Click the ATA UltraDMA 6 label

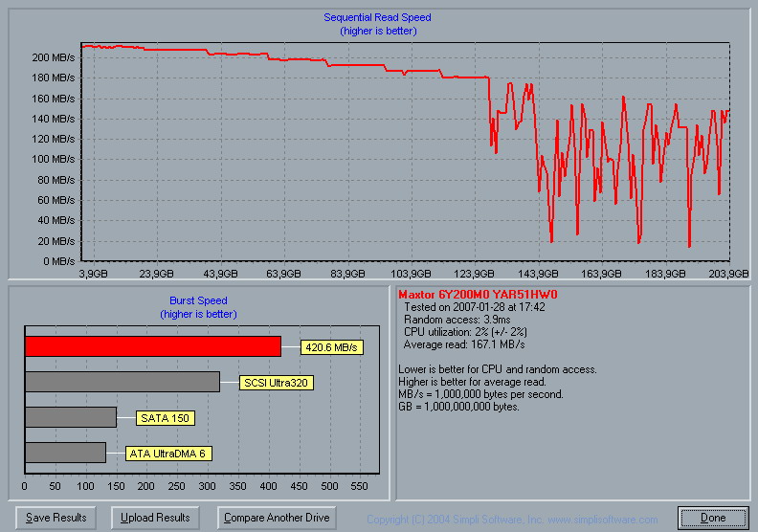(x=168, y=454)
